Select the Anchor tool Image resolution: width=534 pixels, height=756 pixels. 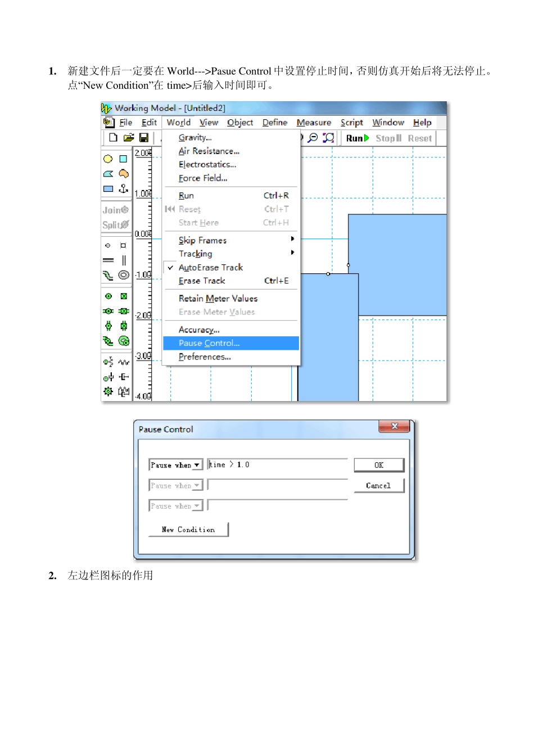[x=124, y=188]
